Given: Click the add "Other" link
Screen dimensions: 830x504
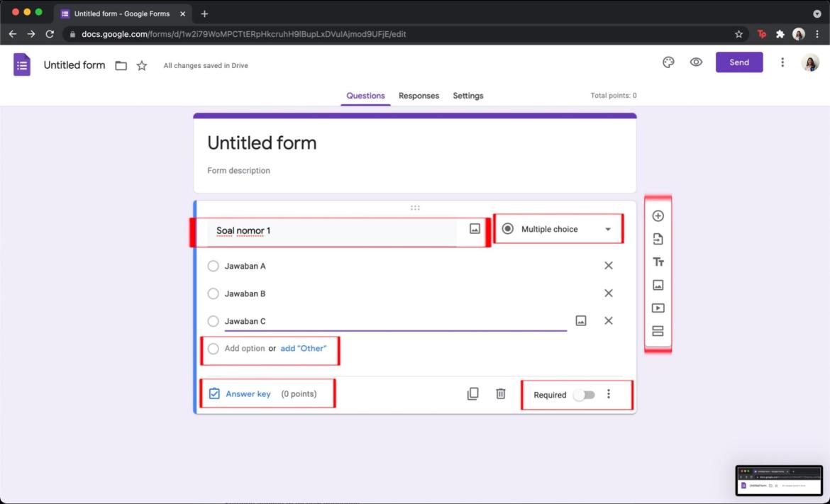Looking at the screenshot, I should tap(304, 348).
